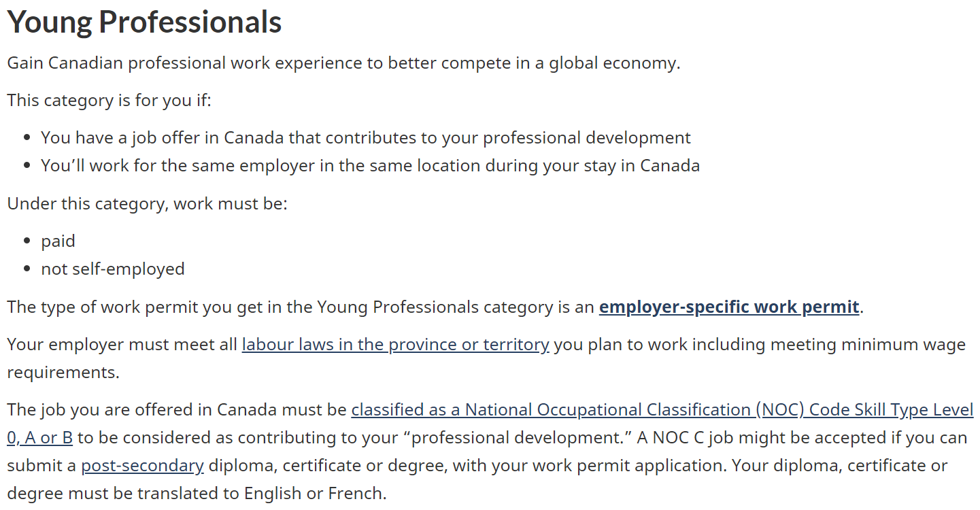The height and width of the screenshot is (510, 980).
Task: Click 'Your employer must meet all' text
Action: [x=122, y=345]
